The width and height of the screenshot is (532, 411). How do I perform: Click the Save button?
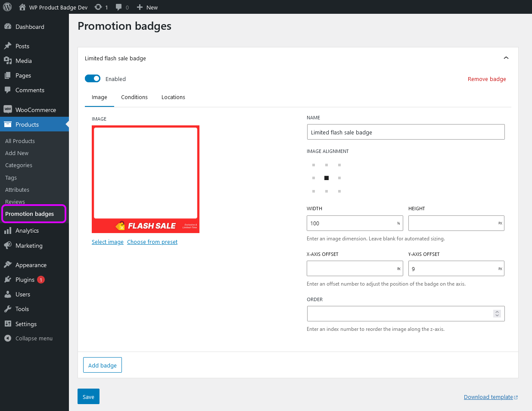[x=88, y=396]
